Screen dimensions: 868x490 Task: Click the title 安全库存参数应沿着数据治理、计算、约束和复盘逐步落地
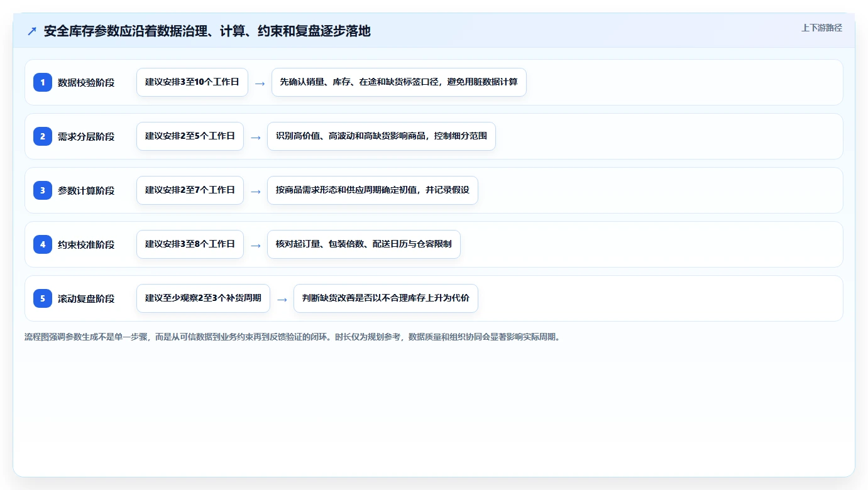click(207, 31)
